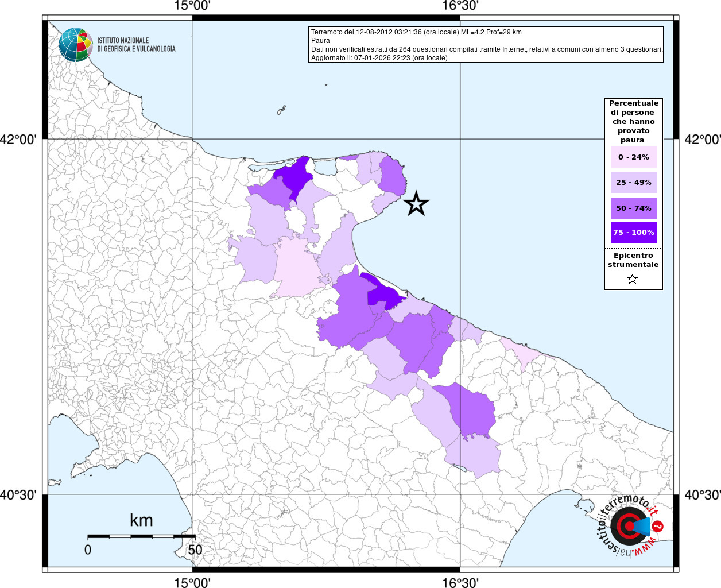Click the epicenter star on the map
Screen dimensions: 721x588
click(x=416, y=203)
